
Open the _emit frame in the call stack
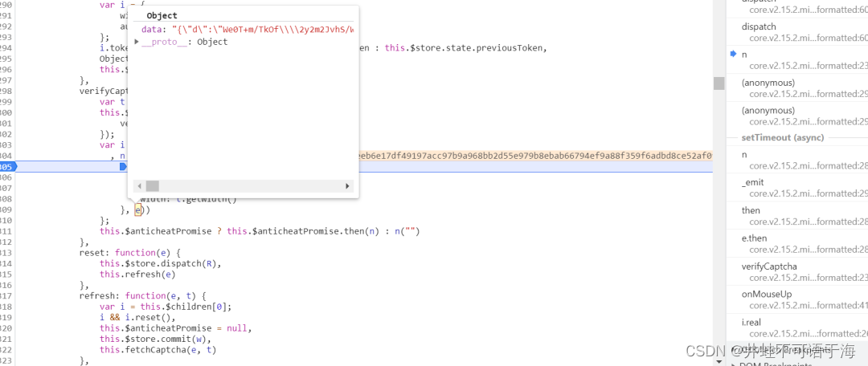coord(755,182)
